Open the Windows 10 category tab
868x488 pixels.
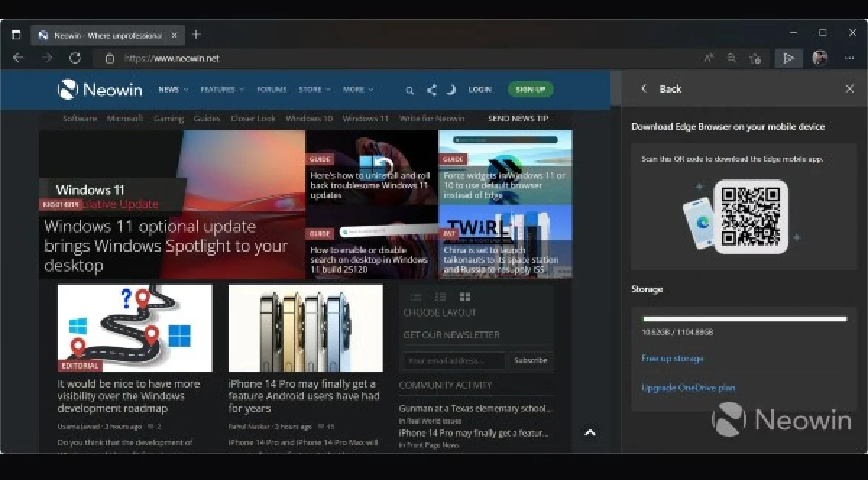tap(309, 119)
